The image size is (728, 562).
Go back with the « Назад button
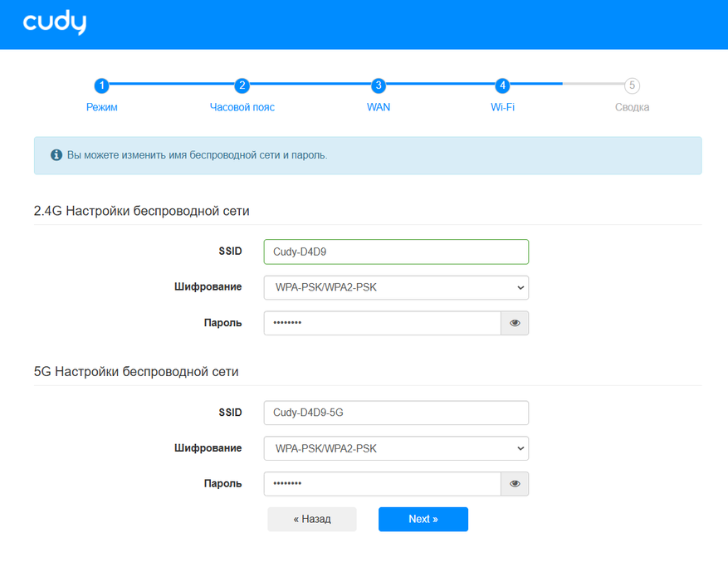(x=312, y=519)
